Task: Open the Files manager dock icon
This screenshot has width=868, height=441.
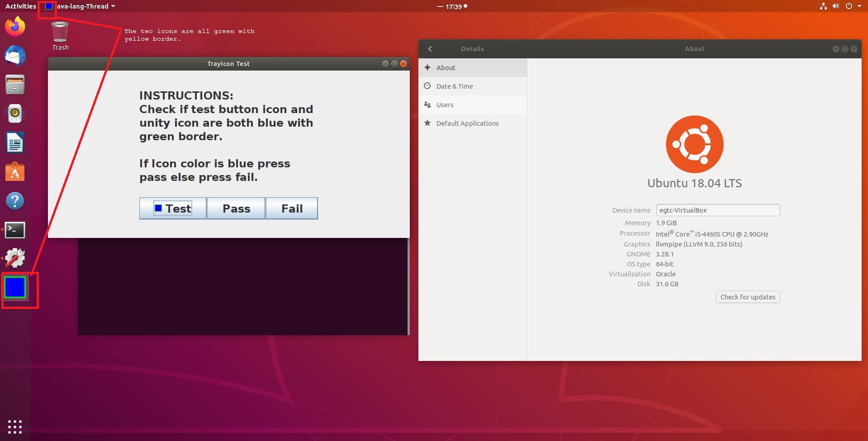Action: pos(15,85)
